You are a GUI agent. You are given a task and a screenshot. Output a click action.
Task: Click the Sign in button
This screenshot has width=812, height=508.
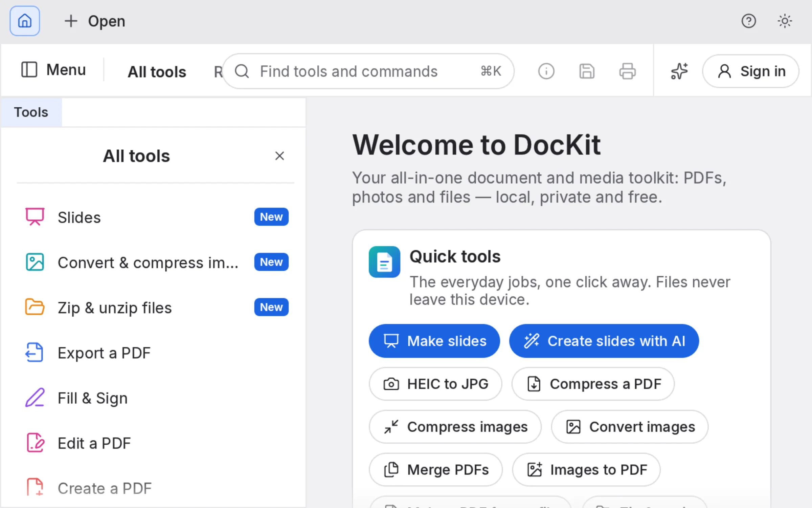(751, 71)
